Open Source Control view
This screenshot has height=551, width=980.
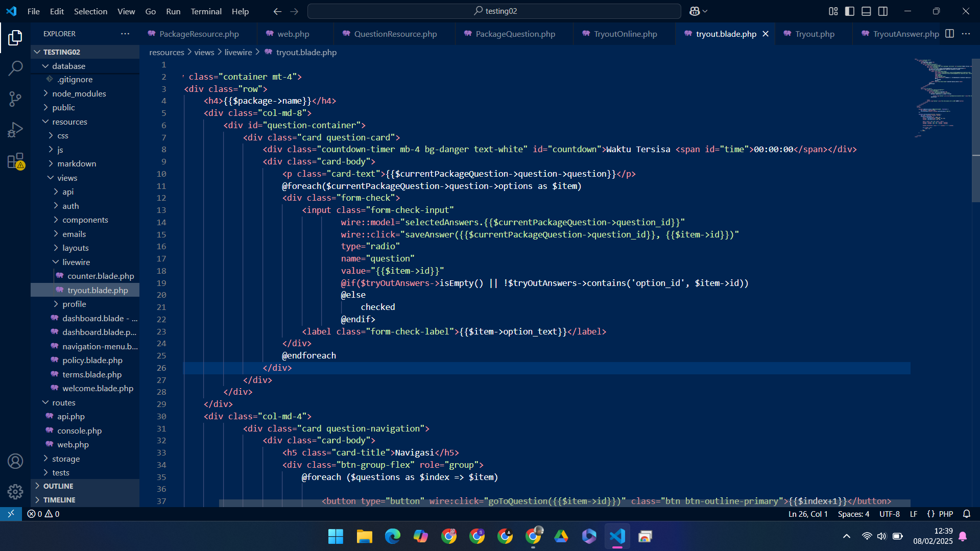[15, 99]
